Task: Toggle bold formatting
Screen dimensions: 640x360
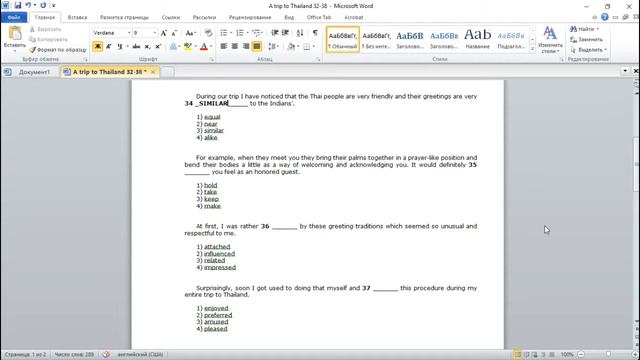Action: point(98,47)
